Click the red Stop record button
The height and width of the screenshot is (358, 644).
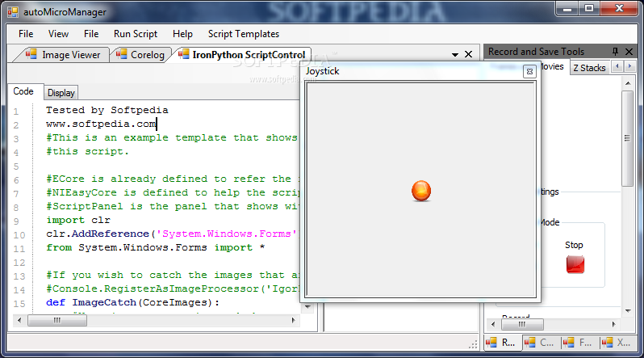[575, 264]
